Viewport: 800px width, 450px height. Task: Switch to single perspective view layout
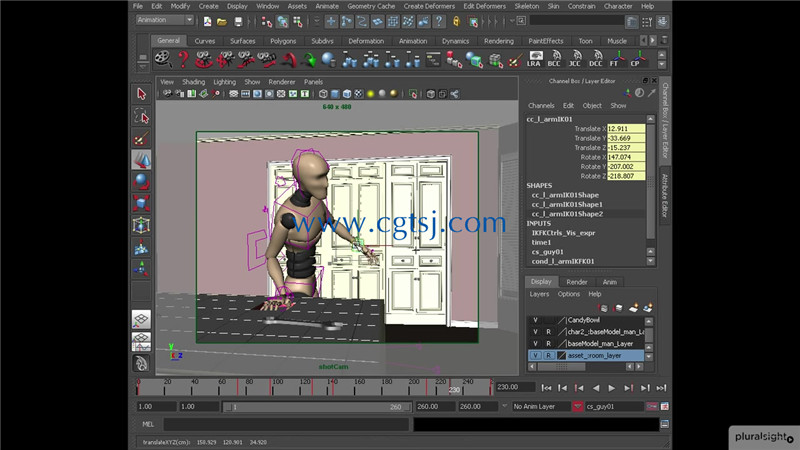[x=141, y=319]
